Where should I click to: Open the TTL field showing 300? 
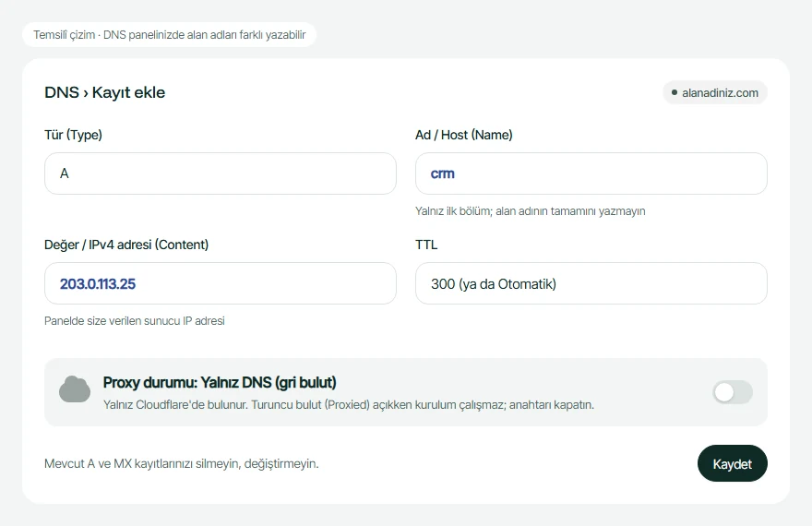[x=591, y=283]
